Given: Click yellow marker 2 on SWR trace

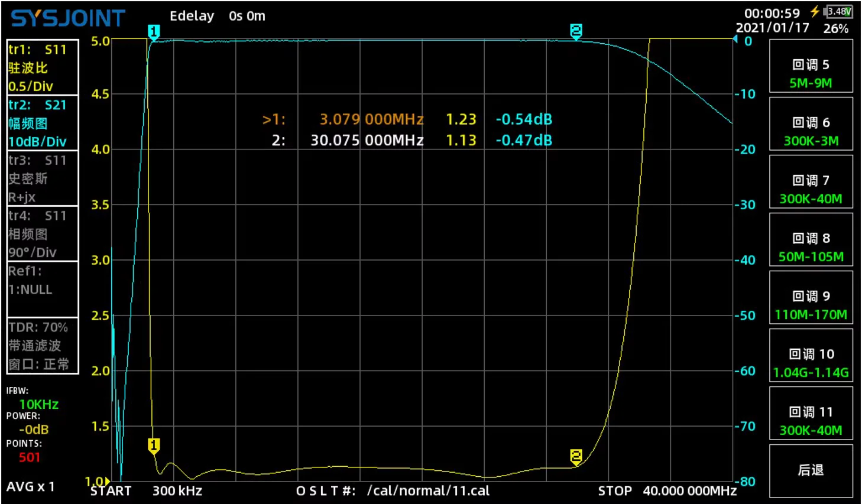Looking at the screenshot, I should (x=576, y=456).
